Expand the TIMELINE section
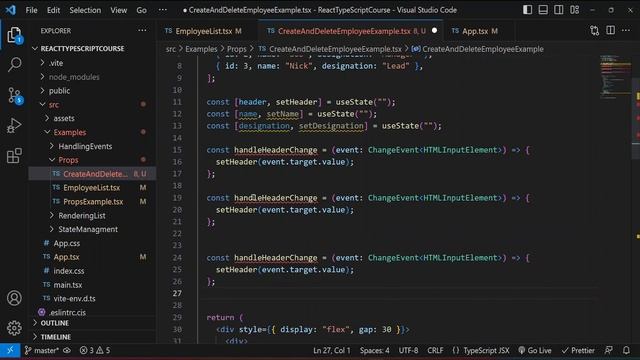640x360 pixels. (56, 337)
